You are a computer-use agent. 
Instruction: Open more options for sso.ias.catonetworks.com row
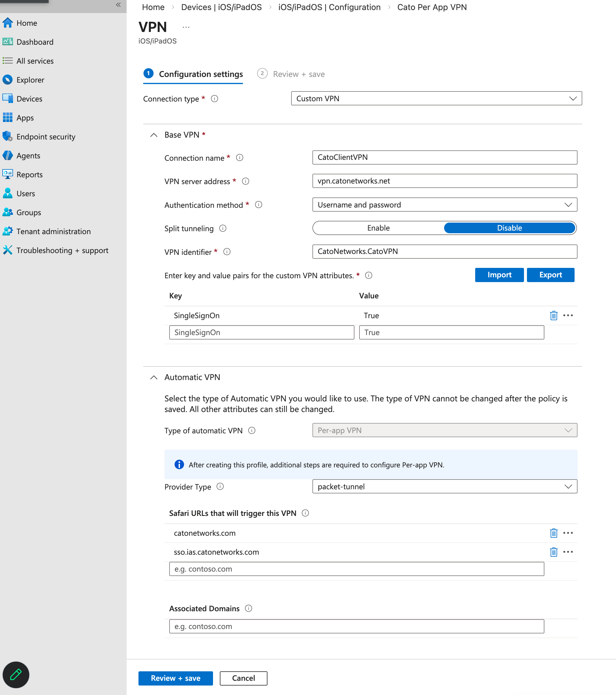568,552
